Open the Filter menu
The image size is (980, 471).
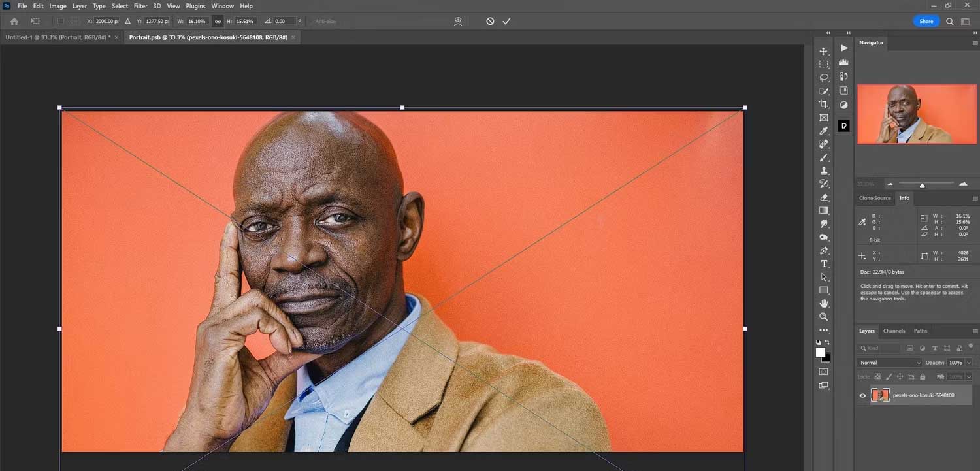tap(140, 6)
